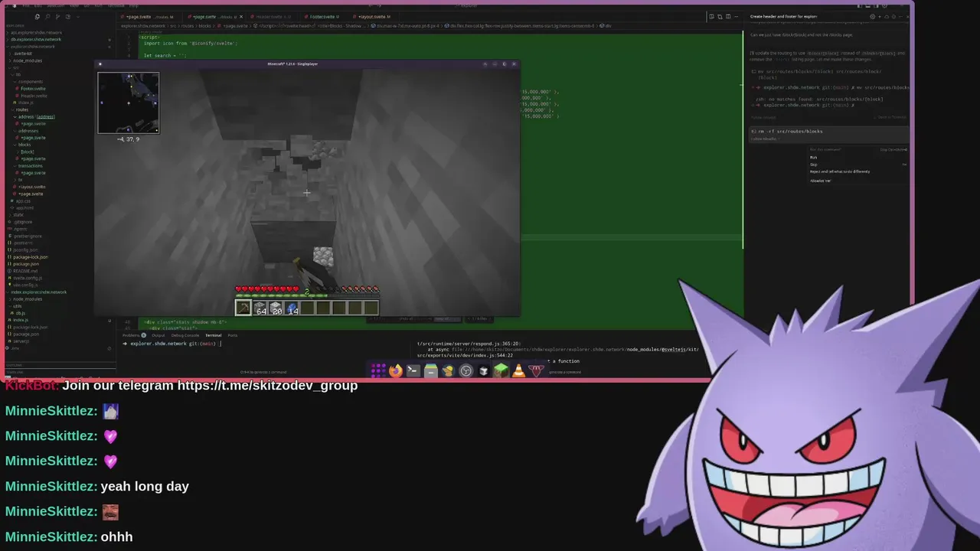
Task: Open the Minecraft grass block dock icon
Action: tap(501, 371)
